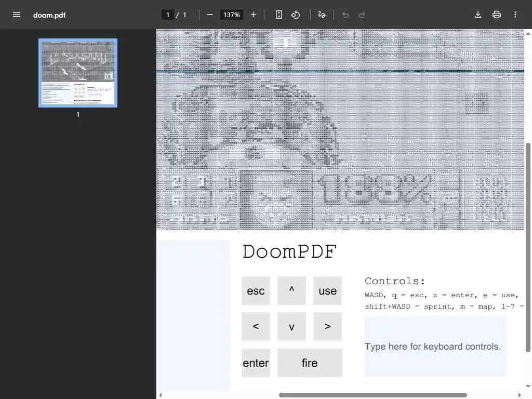
Task: Click the > turn right button
Action: pos(327,326)
